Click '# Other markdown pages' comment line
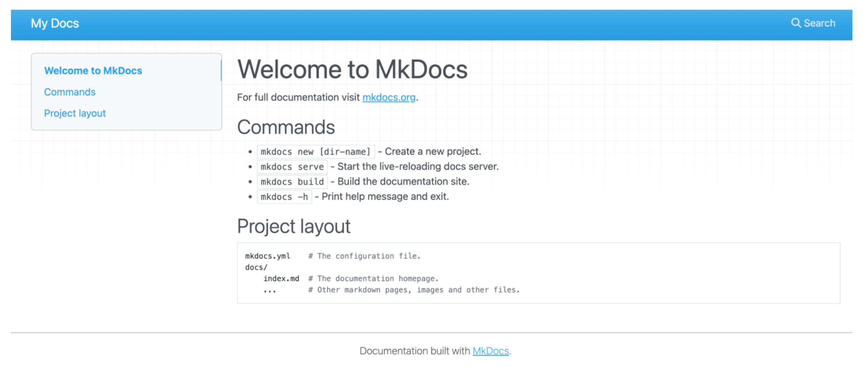 point(414,290)
